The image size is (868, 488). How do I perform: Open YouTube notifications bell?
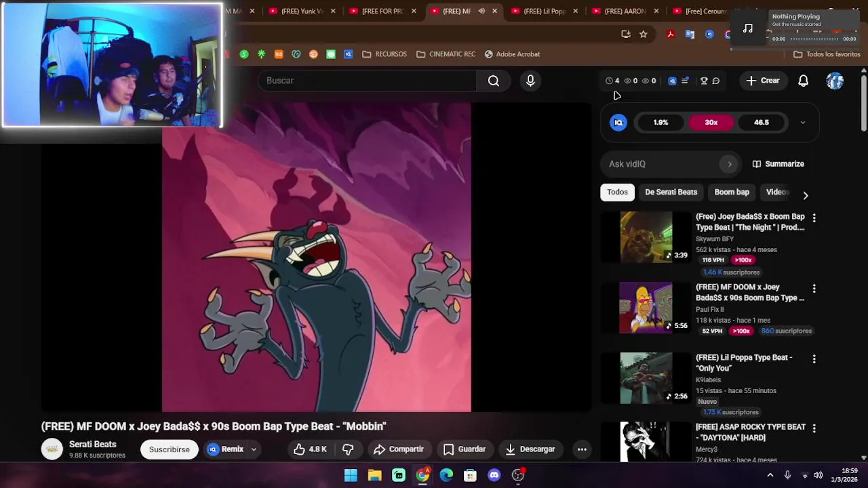803,81
